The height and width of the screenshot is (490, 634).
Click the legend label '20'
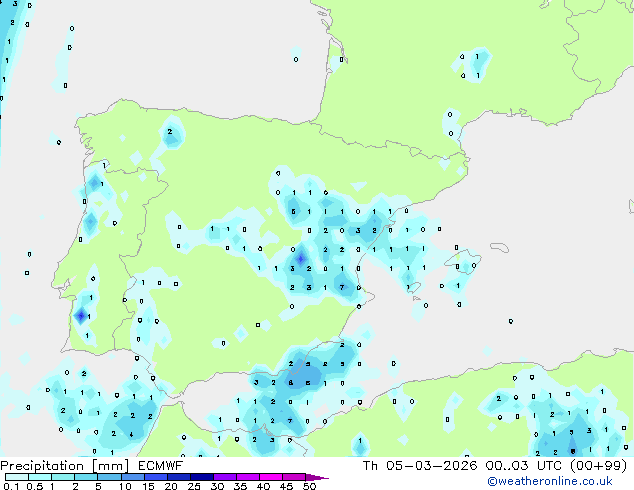point(171,486)
